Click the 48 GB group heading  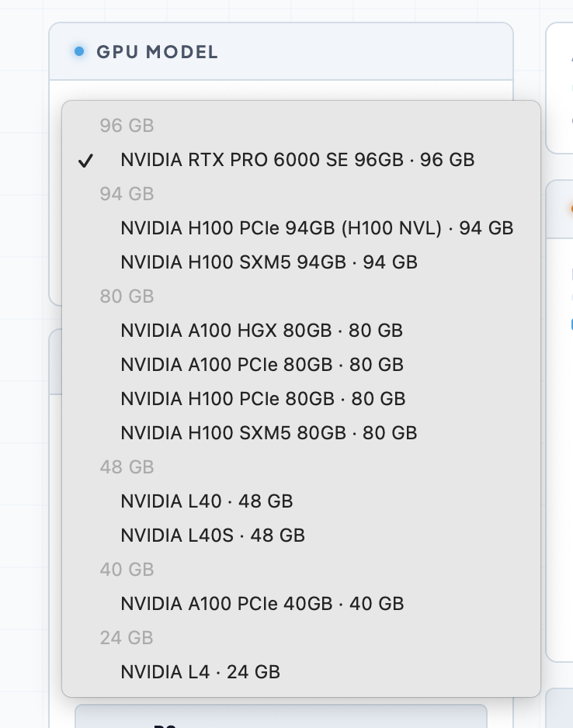pyautogui.click(x=126, y=467)
